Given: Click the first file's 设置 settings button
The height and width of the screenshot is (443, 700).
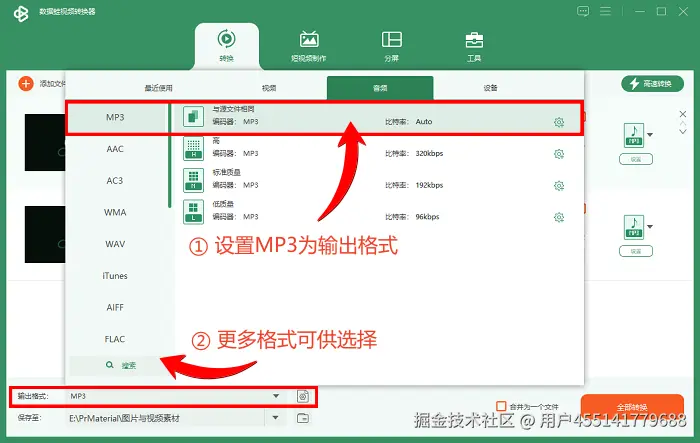Looking at the screenshot, I should click(636, 159).
